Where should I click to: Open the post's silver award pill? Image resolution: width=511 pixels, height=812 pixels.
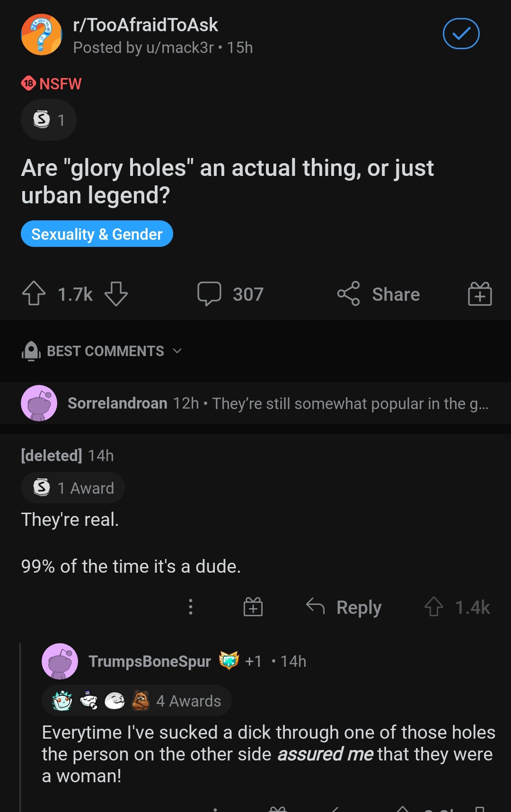point(49,120)
